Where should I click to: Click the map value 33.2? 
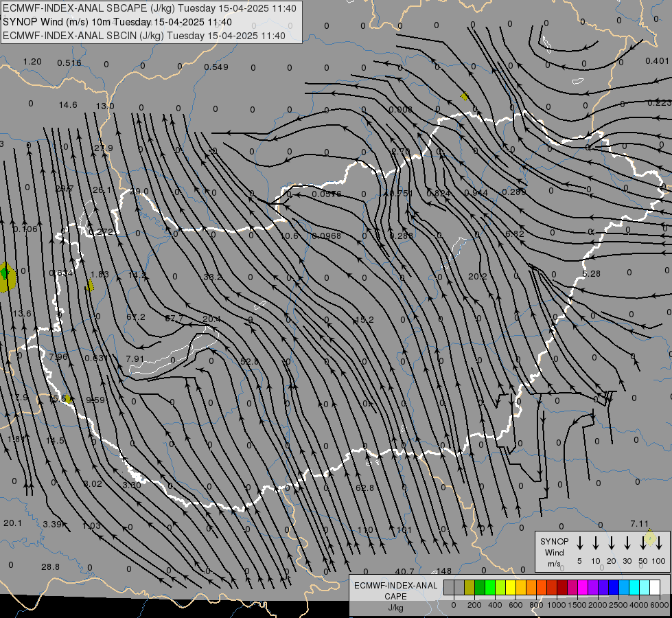point(213,277)
